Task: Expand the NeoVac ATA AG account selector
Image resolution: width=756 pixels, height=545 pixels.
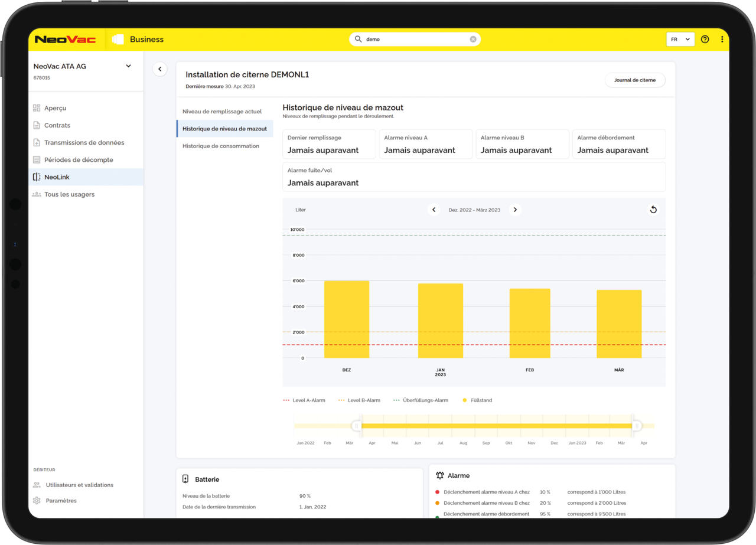Action: tap(128, 66)
